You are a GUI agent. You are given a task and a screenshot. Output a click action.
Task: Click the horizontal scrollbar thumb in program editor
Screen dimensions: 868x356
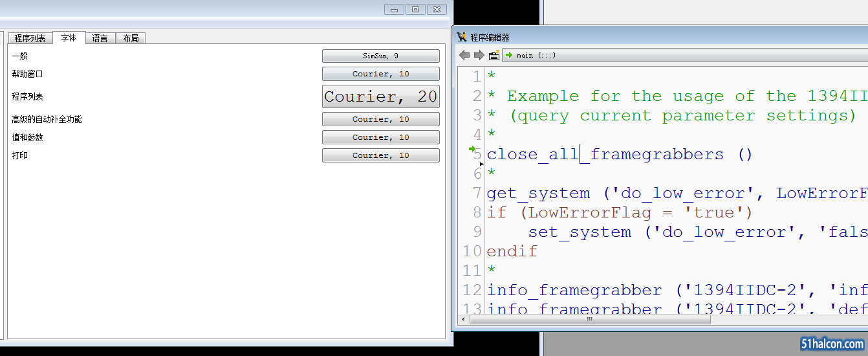pyautogui.click(x=590, y=320)
